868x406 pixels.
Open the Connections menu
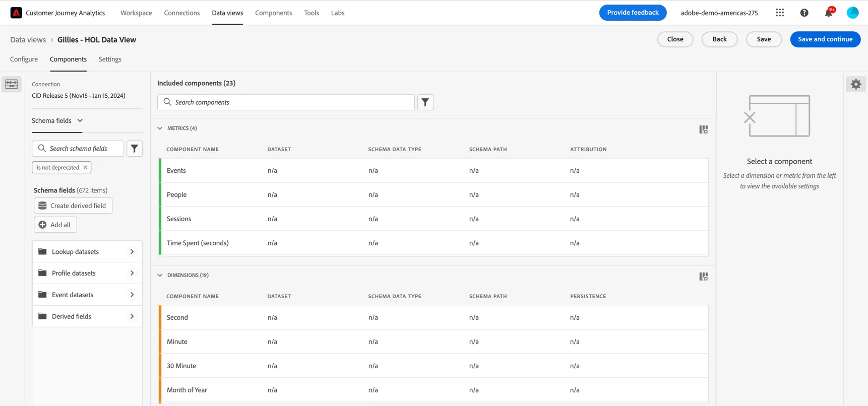(x=182, y=13)
